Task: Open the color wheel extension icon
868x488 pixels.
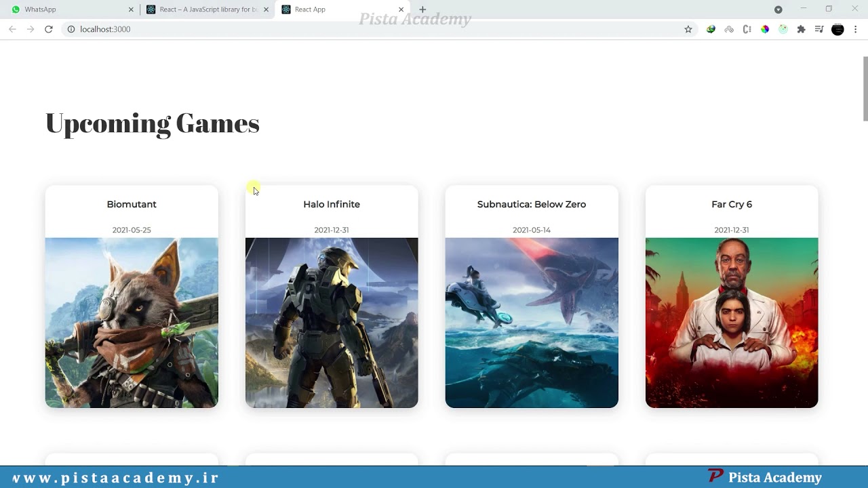Action: point(765,29)
